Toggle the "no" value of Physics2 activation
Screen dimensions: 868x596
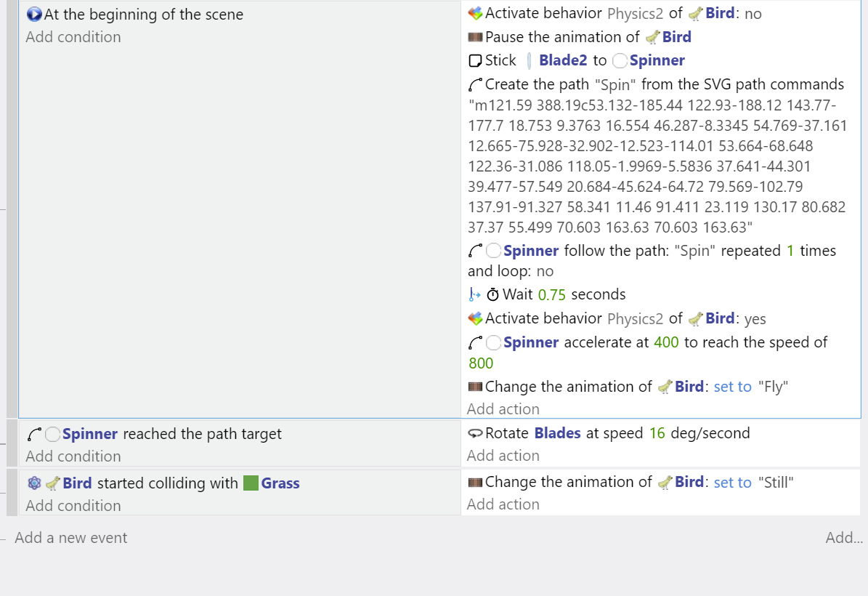(x=753, y=13)
